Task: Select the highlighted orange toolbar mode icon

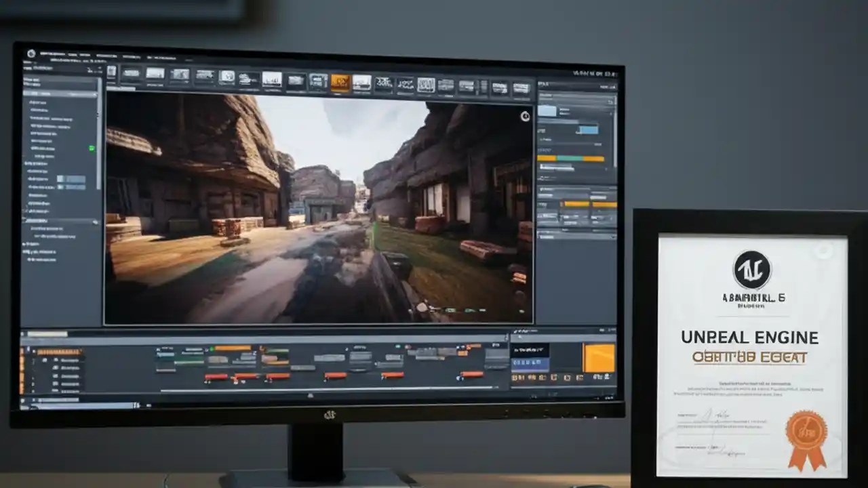Action: 341,81
